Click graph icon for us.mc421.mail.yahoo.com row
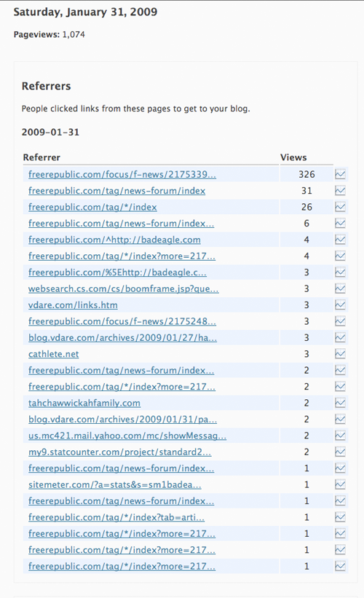The width and height of the screenshot is (364, 598). pos(340,436)
